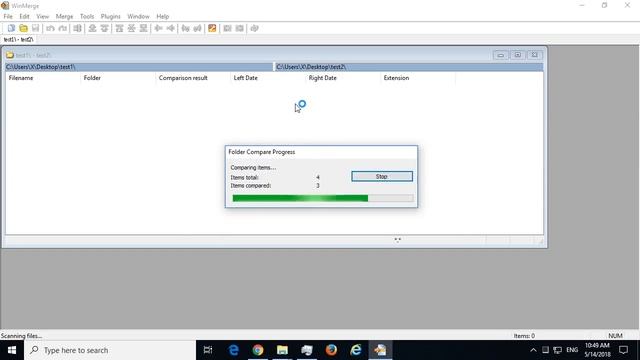
Task: Maximize the test1 - test2 child window
Action: coord(518,55)
